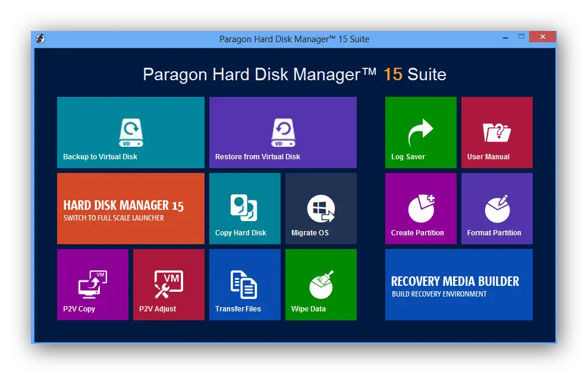This screenshot has width=588, height=375.
Task: Close the Paragon Hard Disk Manager window
Action: [542, 37]
